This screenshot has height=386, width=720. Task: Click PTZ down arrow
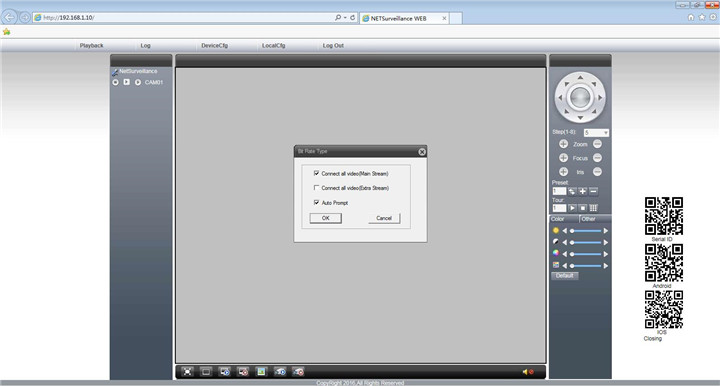pyautogui.click(x=580, y=118)
